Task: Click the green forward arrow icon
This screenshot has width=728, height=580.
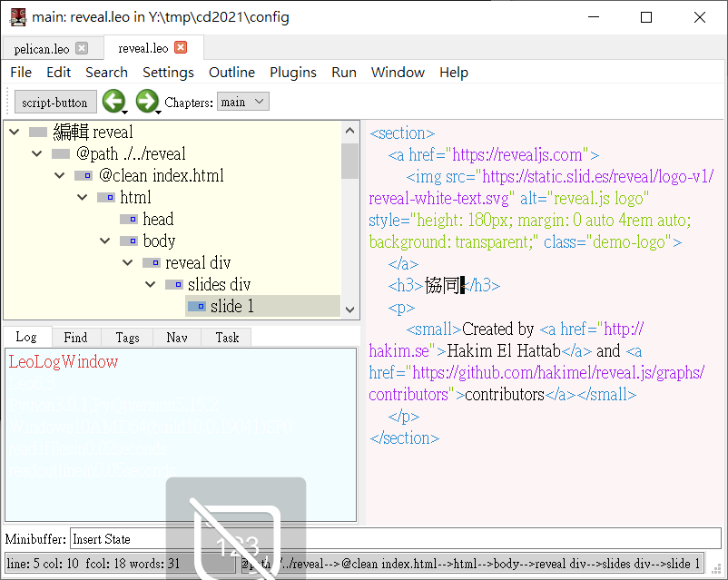Action: [x=146, y=102]
